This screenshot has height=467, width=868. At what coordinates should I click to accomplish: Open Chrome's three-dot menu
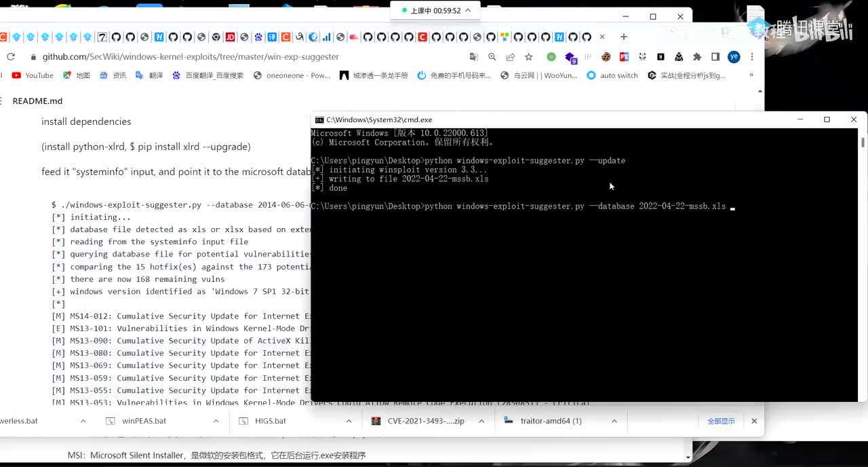coord(752,57)
